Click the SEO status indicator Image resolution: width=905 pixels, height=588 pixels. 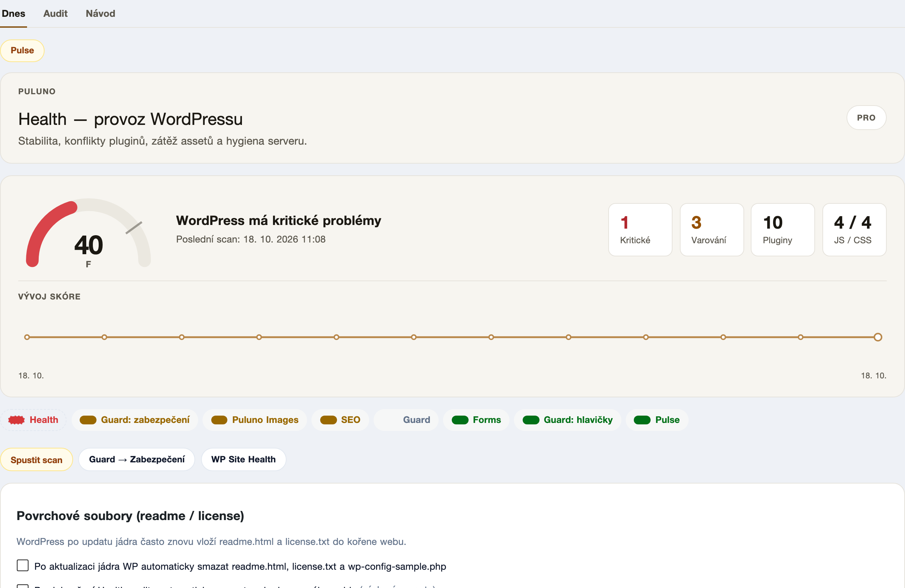328,420
